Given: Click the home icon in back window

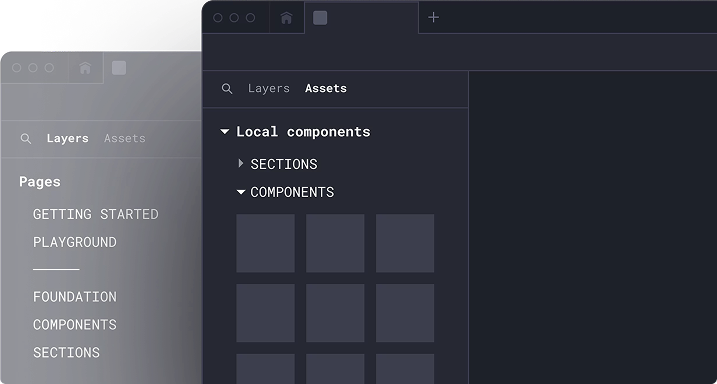Looking at the screenshot, I should [x=85, y=68].
